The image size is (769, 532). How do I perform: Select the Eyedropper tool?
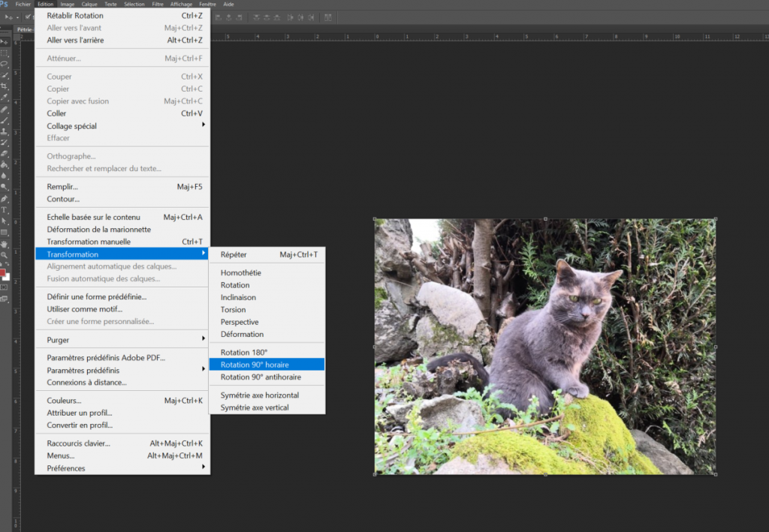coord(5,97)
